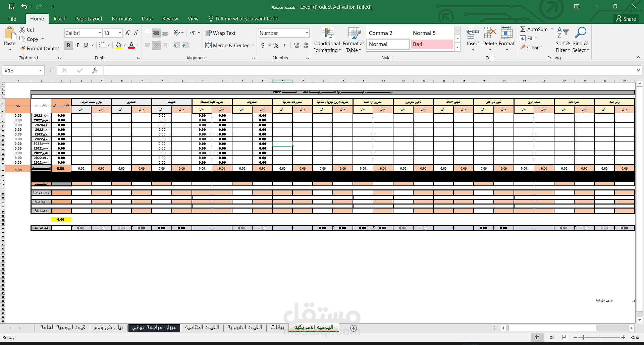Open the القيود الشهرية sheet tab

point(245,327)
